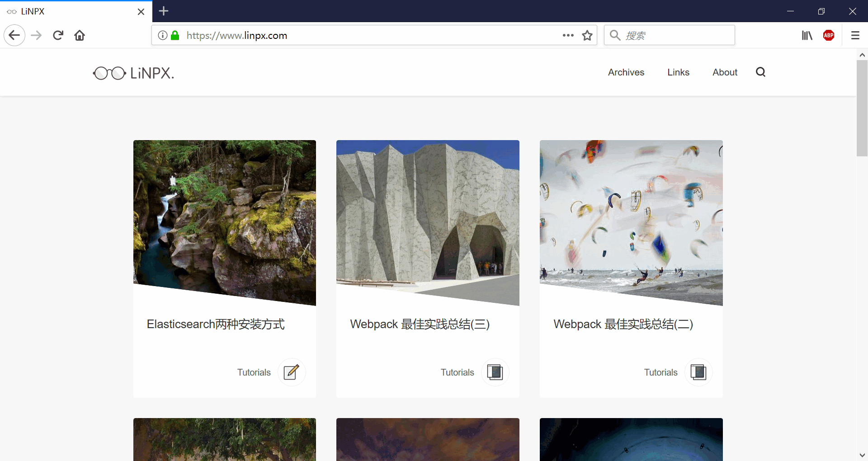Go to the About page

tap(725, 72)
